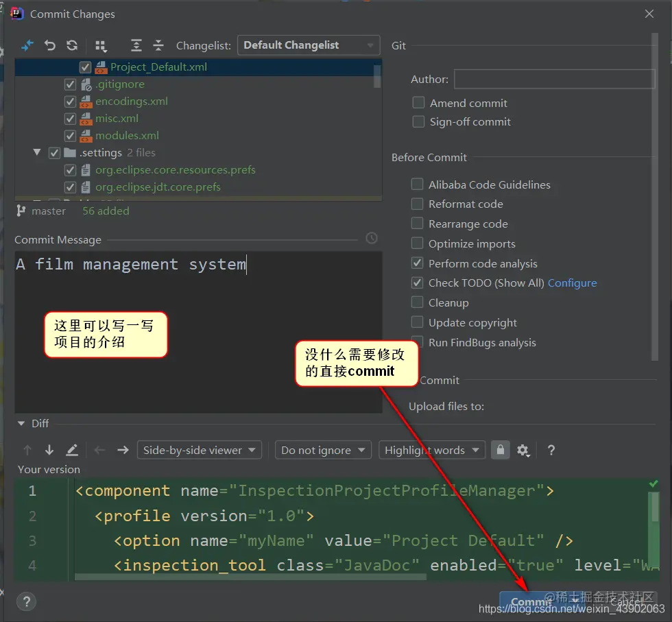The height and width of the screenshot is (622, 672).
Task: Toggle the diff scroll lock icon
Action: click(x=500, y=450)
